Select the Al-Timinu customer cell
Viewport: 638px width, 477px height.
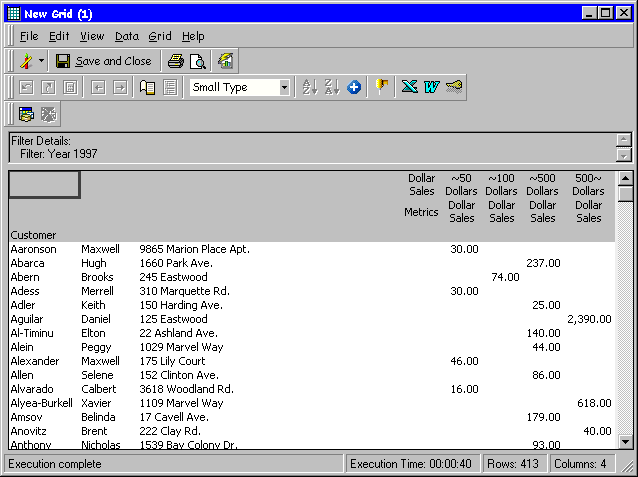(32, 333)
